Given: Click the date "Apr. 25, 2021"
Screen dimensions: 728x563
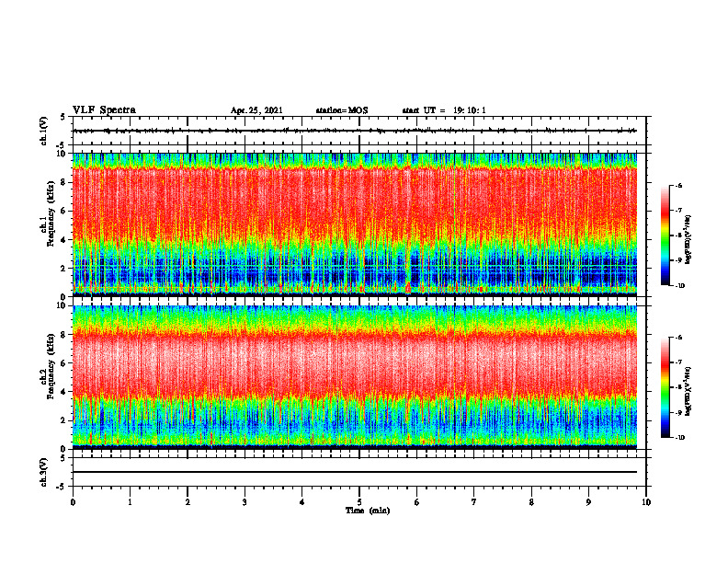Looking at the screenshot, I should click(x=256, y=110).
